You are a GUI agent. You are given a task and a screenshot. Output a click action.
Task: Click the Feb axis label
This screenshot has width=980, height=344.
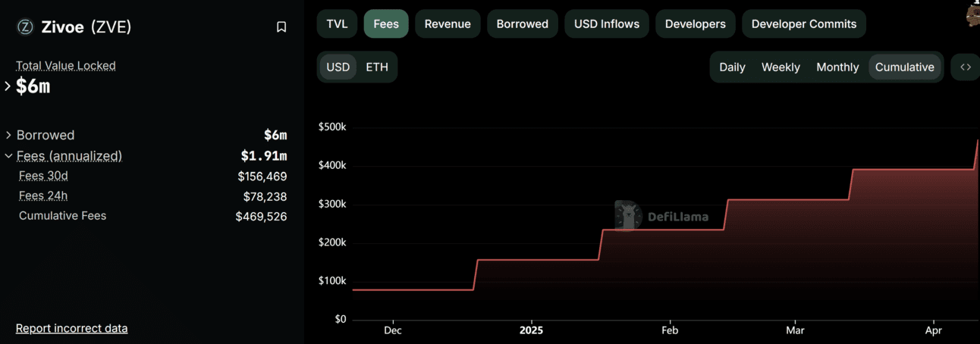pyautogui.click(x=670, y=331)
